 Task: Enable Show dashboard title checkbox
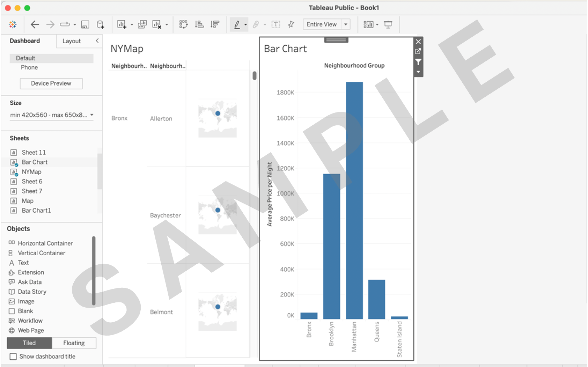pyautogui.click(x=13, y=357)
